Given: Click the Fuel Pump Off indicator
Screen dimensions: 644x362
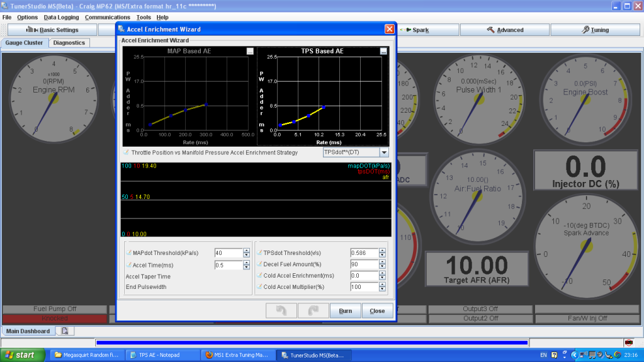Looking at the screenshot, I should (55, 308).
